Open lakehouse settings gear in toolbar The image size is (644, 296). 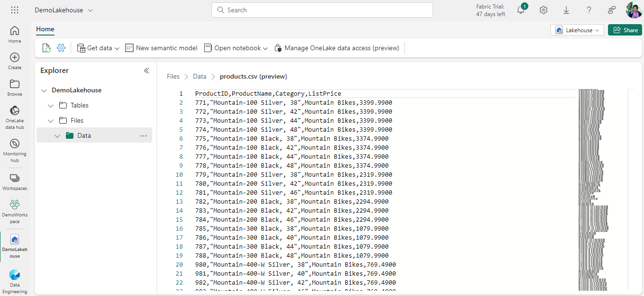pos(61,48)
